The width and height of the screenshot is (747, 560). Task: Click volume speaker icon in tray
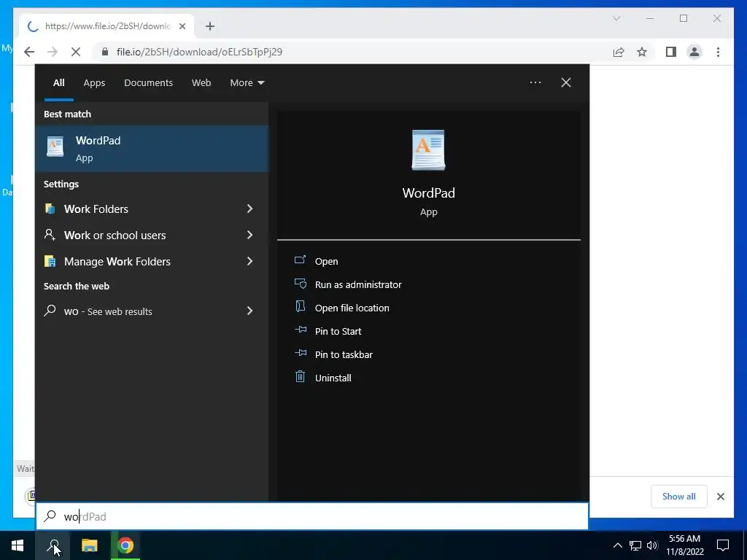pos(652,545)
